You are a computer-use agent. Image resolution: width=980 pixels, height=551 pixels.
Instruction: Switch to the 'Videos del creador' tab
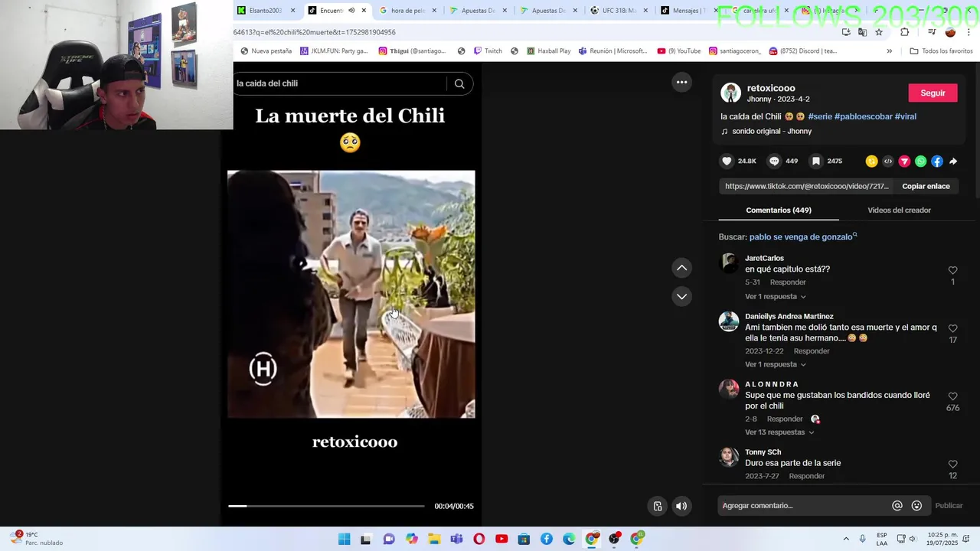[899, 210]
